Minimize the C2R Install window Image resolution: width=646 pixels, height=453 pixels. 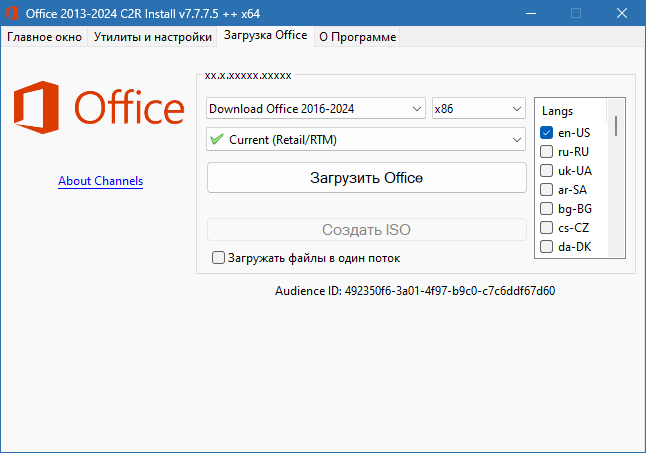531,13
